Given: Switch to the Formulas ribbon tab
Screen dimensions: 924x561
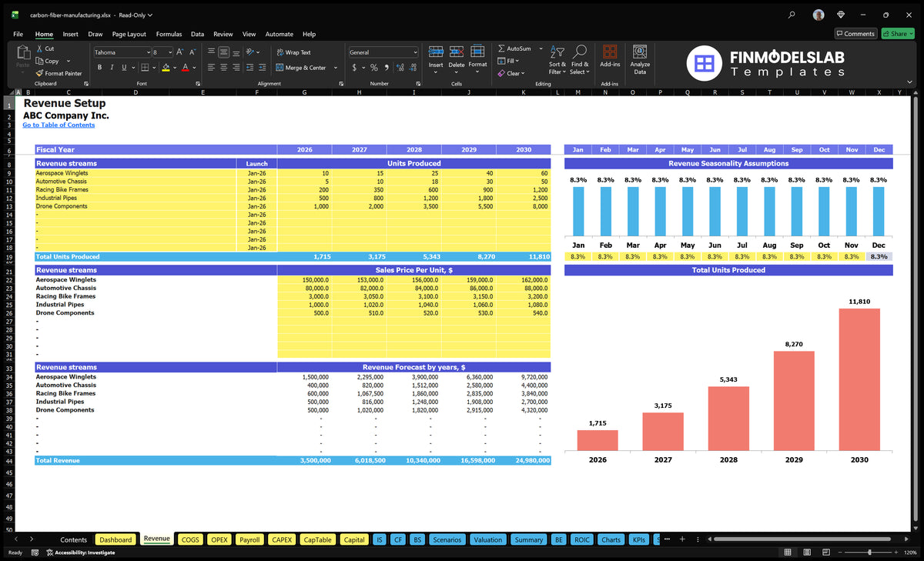Looking at the screenshot, I should [169, 34].
